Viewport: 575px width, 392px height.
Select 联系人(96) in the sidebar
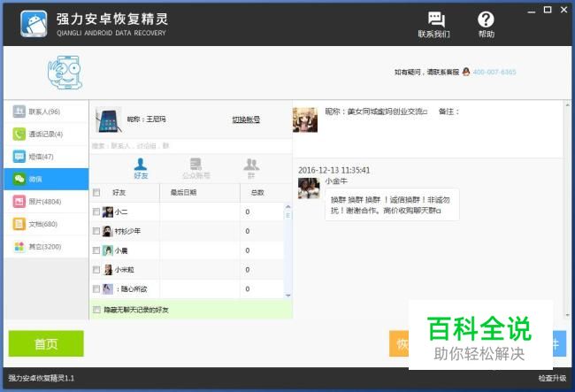[x=46, y=111]
